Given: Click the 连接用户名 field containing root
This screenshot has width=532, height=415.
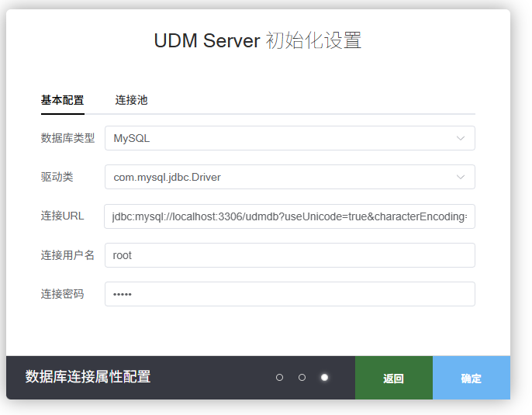Looking at the screenshot, I should click(x=289, y=255).
